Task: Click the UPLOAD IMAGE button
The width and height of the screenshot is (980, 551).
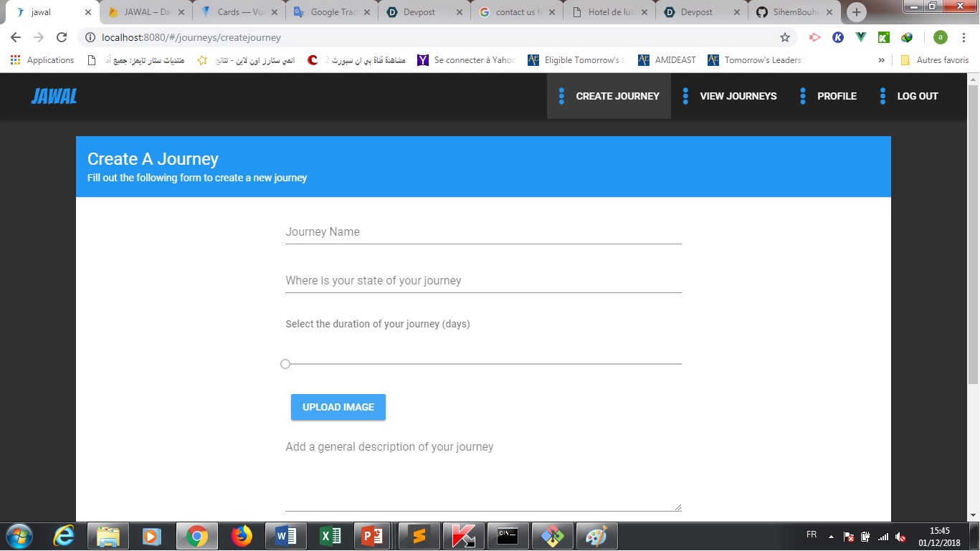Action: point(338,407)
